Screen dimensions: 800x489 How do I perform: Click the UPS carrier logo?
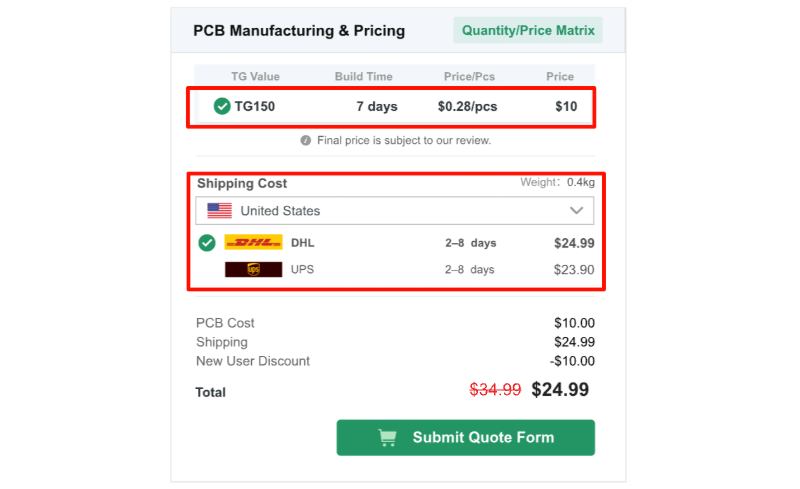pos(253,269)
